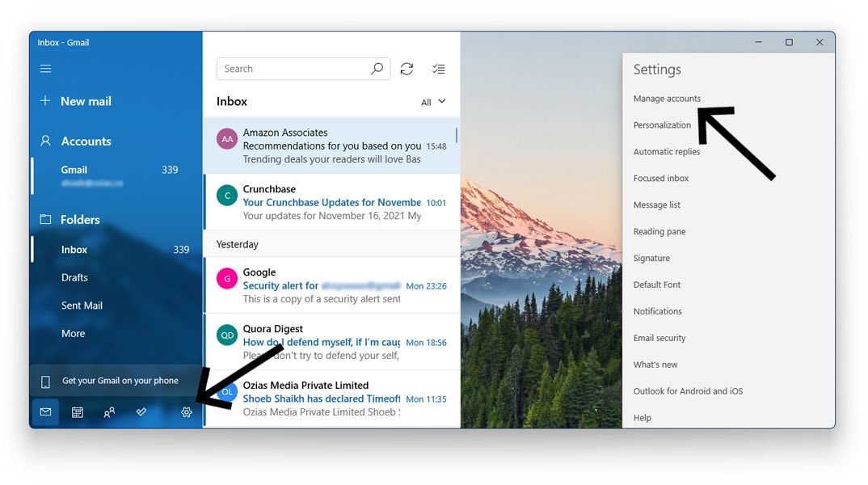The image size is (868, 485).
Task: Open Message list settings
Action: [x=656, y=205]
